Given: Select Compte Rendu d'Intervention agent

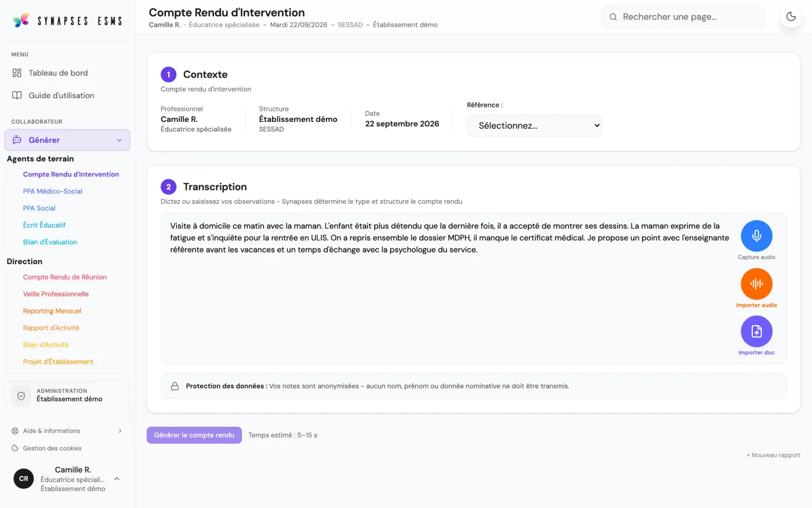Looking at the screenshot, I should coord(71,174).
